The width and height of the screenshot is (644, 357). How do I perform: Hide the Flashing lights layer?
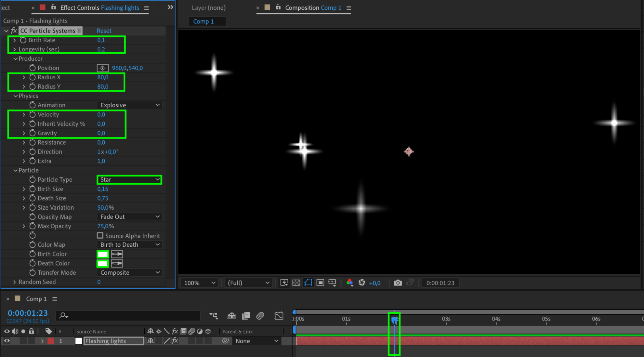7,341
